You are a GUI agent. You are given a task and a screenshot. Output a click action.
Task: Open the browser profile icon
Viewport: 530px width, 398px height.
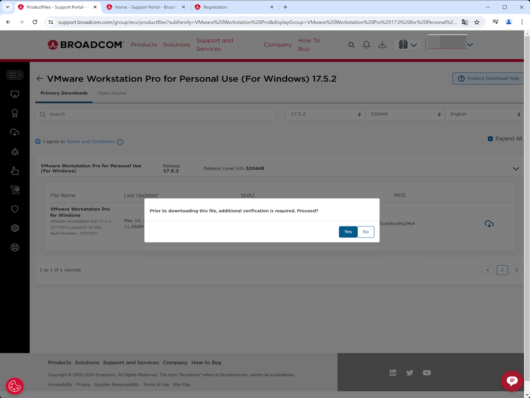[x=508, y=22]
